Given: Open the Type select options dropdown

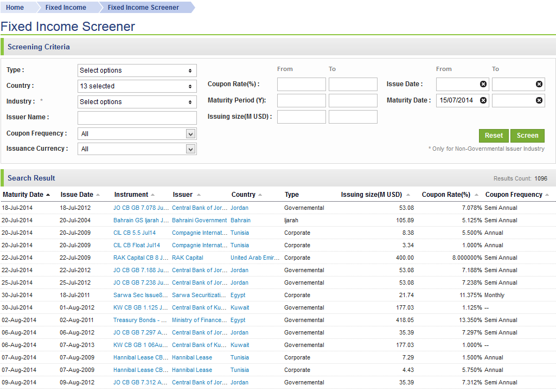Looking at the screenshot, I should pos(137,70).
